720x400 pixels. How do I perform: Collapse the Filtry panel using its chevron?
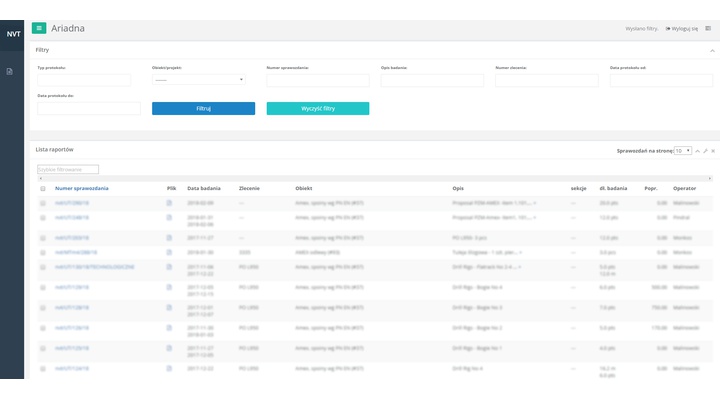tap(712, 50)
